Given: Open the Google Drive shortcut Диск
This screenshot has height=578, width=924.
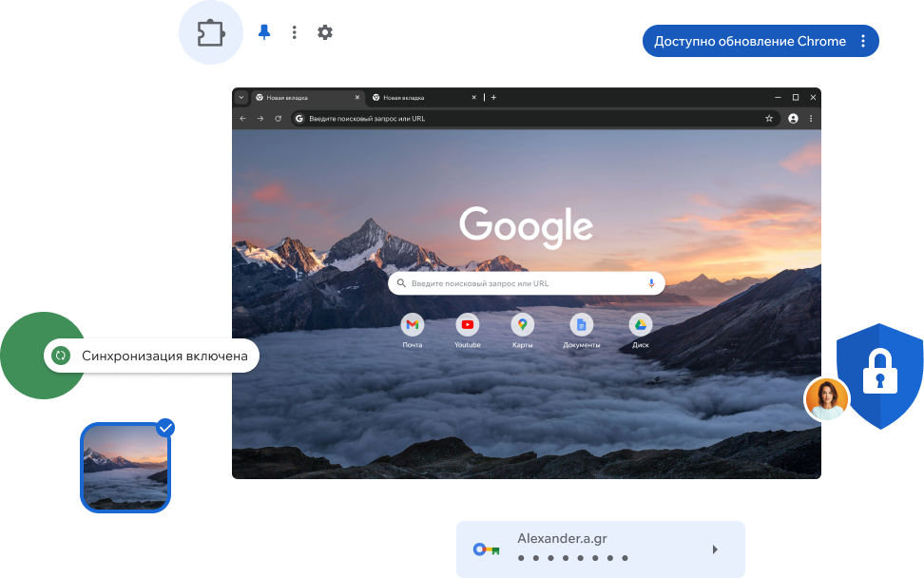Looking at the screenshot, I should tap(640, 325).
